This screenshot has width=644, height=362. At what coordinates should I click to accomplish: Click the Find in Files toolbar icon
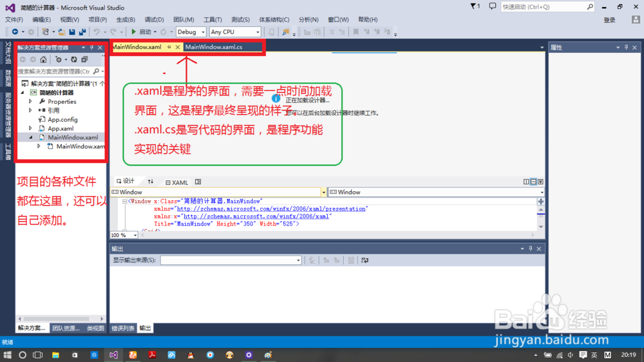point(285,32)
